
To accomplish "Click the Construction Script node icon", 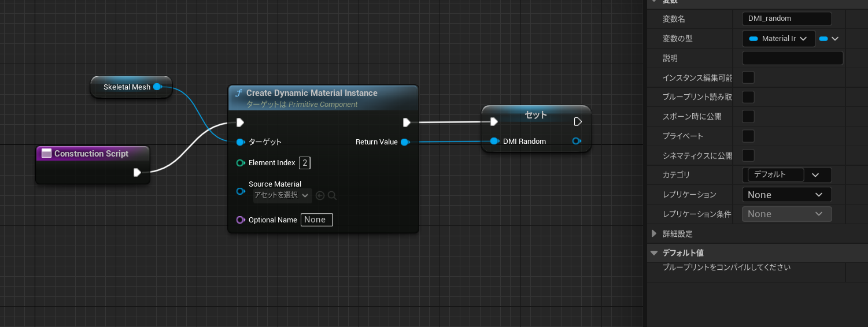I will [x=45, y=154].
